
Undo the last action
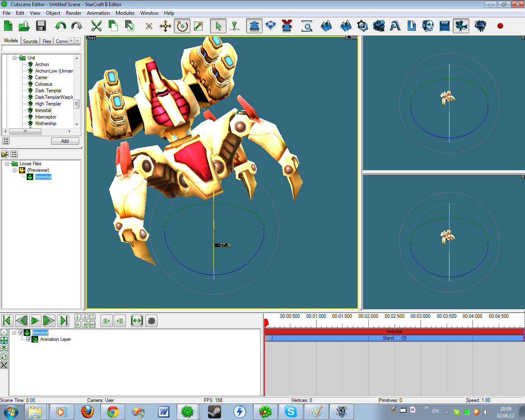61,26
